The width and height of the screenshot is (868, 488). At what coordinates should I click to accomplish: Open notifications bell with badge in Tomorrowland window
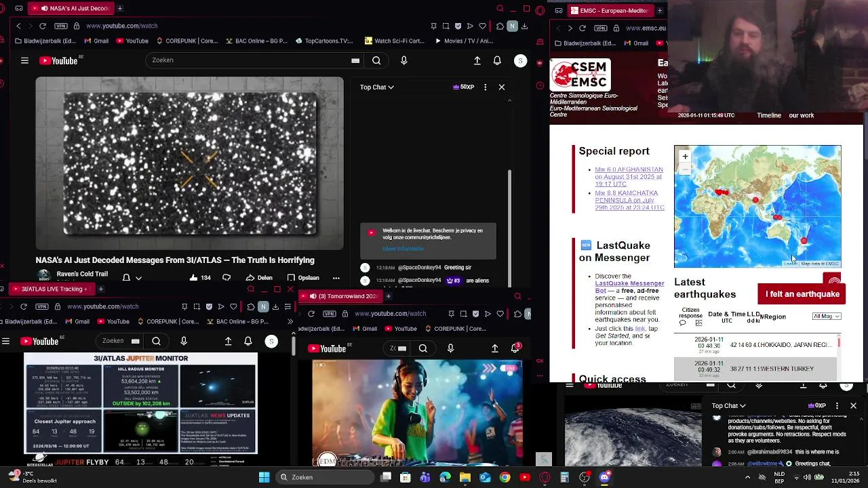515,348
